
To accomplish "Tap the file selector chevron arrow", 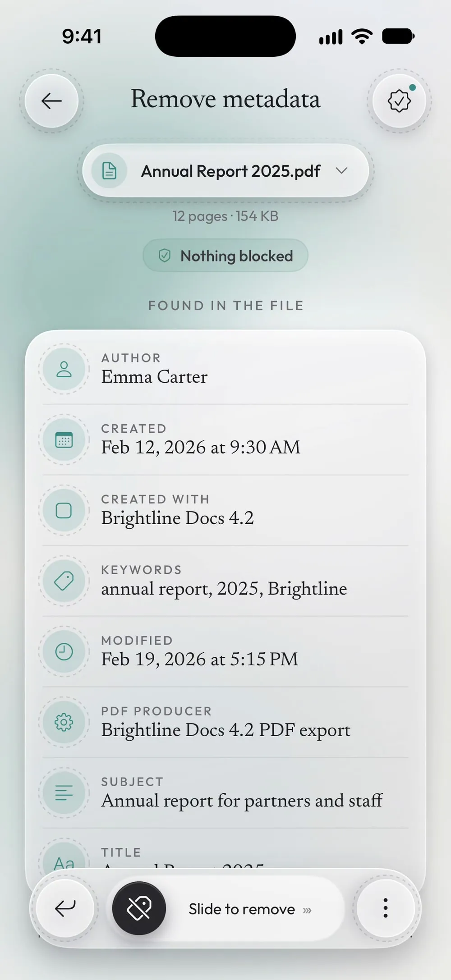I will tap(341, 171).
